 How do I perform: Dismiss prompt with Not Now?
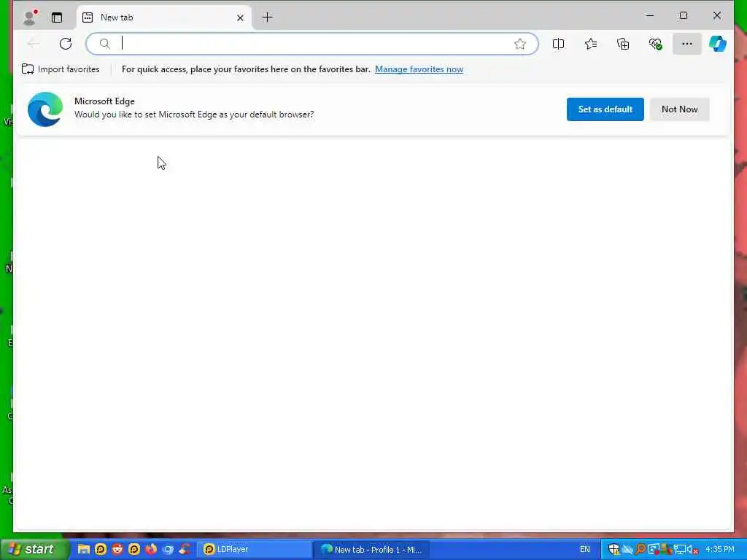[679, 109]
